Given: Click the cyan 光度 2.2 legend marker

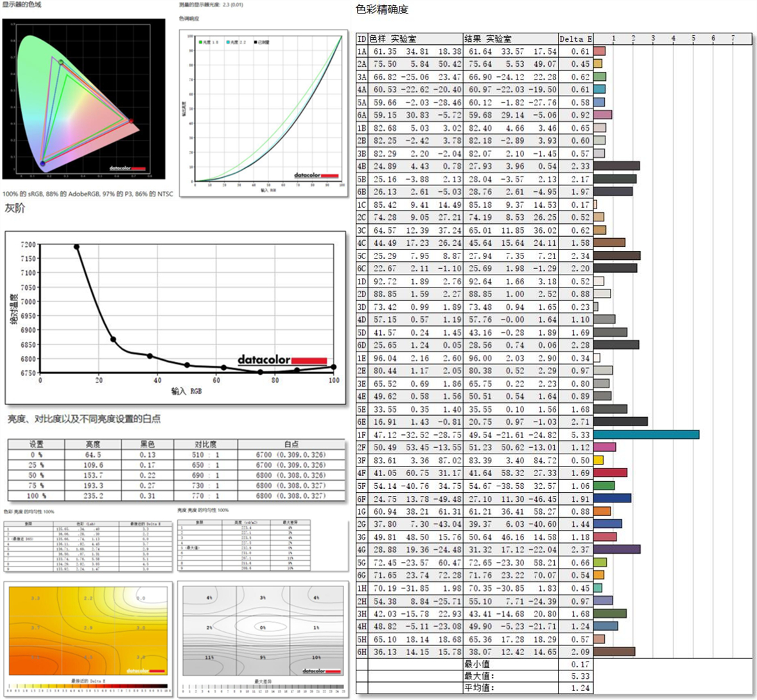Looking at the screenshot, I should coord(227,42).
